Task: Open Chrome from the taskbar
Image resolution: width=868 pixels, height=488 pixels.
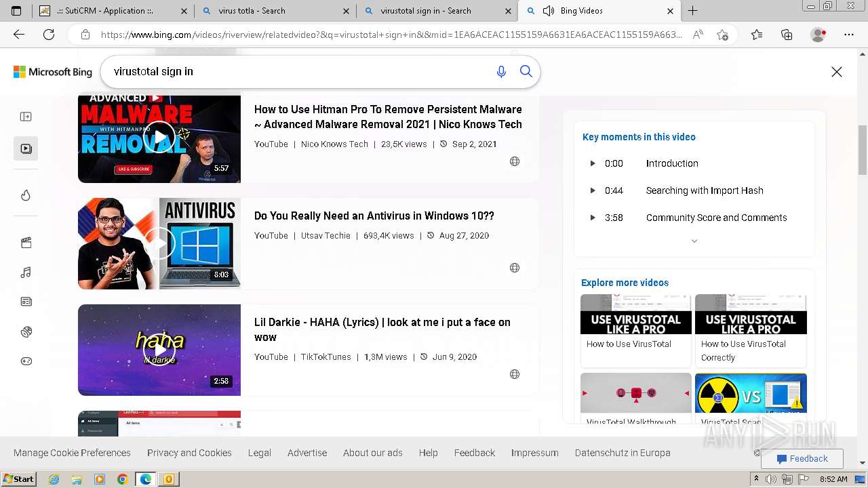Action: tap(122, 479)
